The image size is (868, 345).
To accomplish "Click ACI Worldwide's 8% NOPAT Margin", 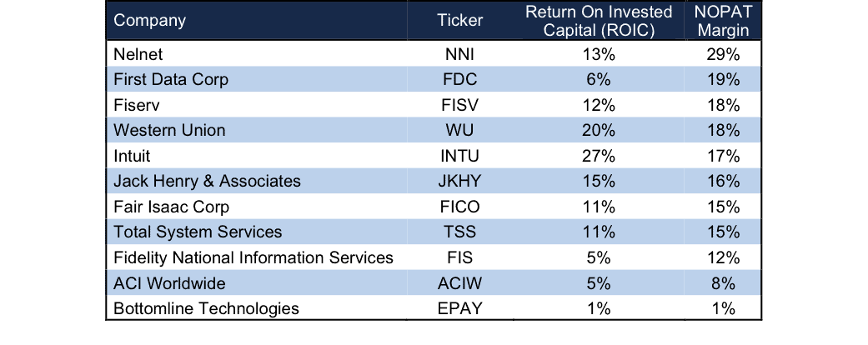I will click(x=724, y=283).
